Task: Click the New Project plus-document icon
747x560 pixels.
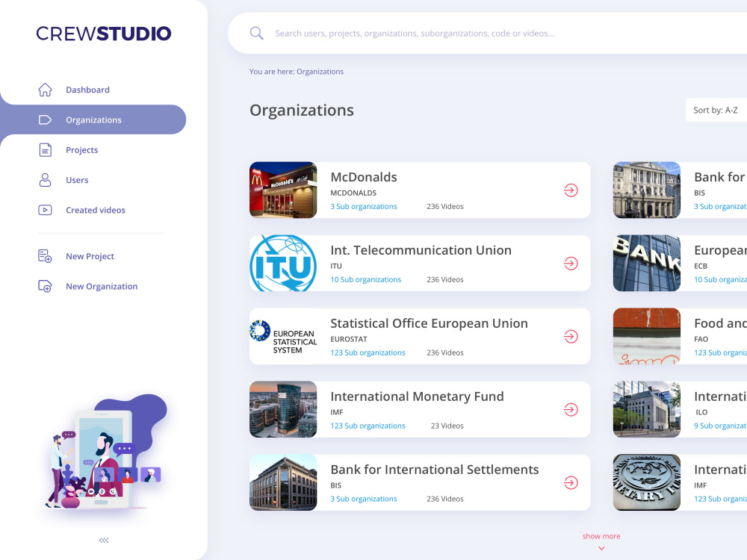Action: (45, 256)
